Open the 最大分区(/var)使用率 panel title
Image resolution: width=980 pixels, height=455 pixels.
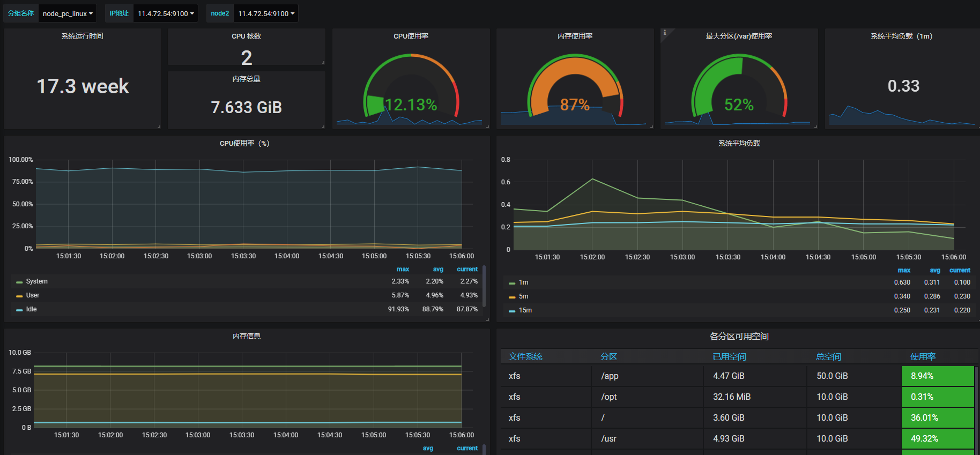pyautogui.click(x=739, y=36)
